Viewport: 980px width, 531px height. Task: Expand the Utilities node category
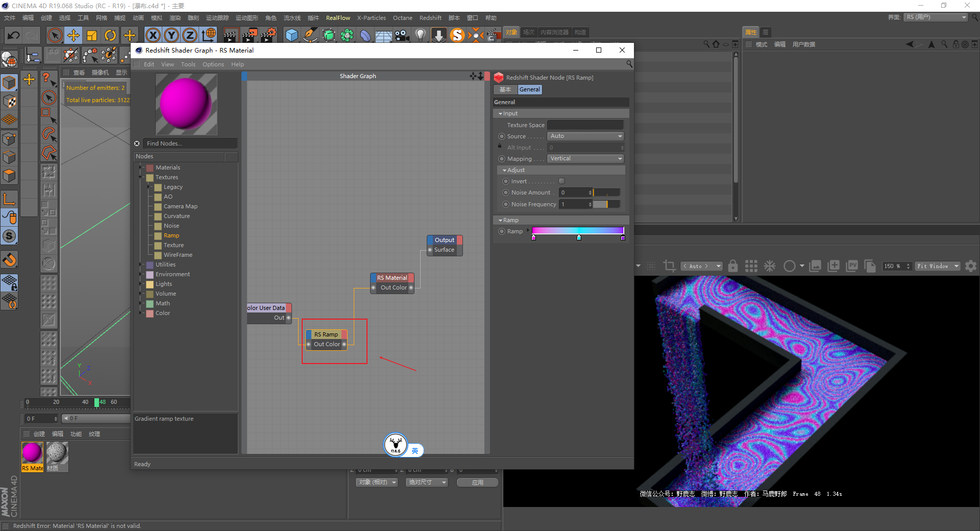point(141,264)
